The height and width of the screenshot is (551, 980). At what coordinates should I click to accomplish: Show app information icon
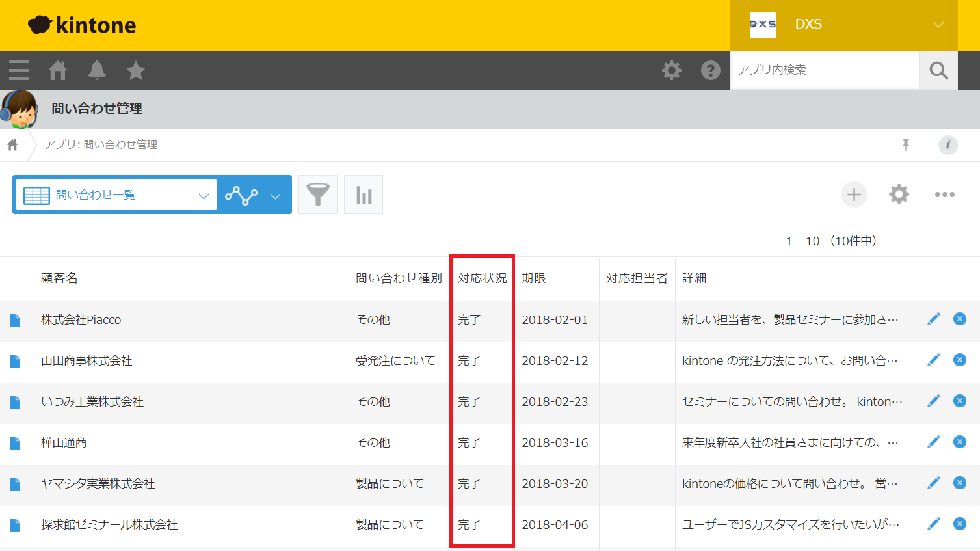tap(948, 144)
